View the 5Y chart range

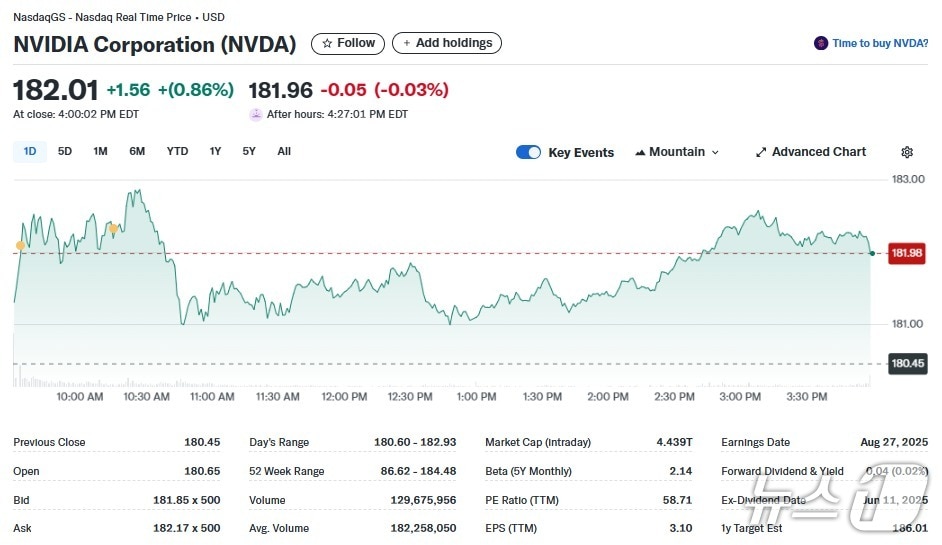click(249, 151)
